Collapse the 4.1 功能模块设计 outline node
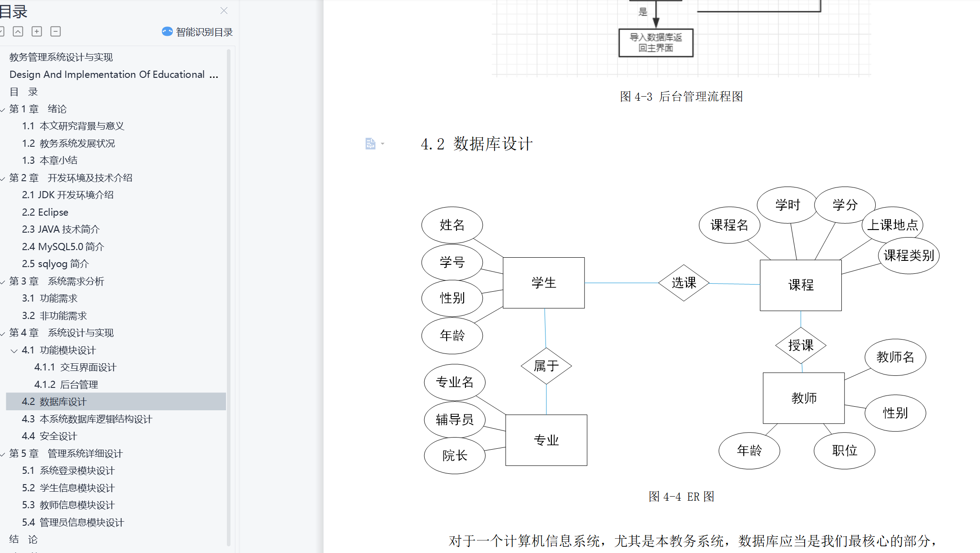 tap(14, 351)
